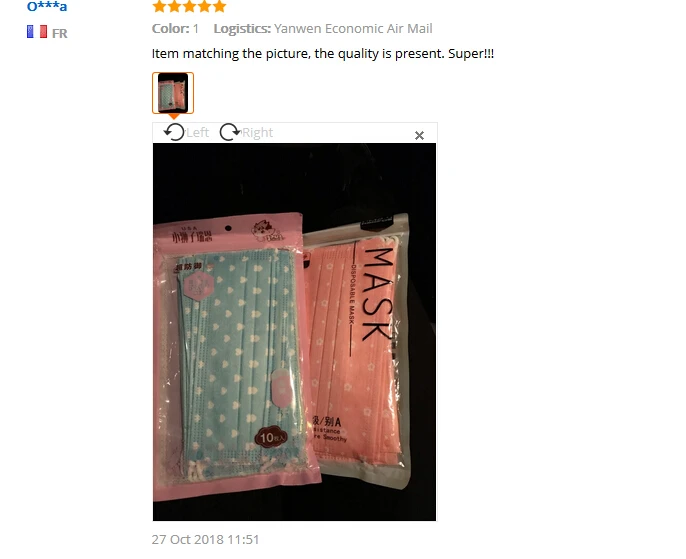Click the FR country label

(x=60, y=33)
